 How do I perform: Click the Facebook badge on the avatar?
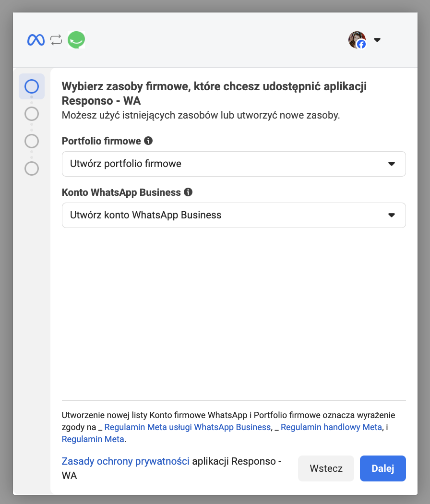(361, 44)
